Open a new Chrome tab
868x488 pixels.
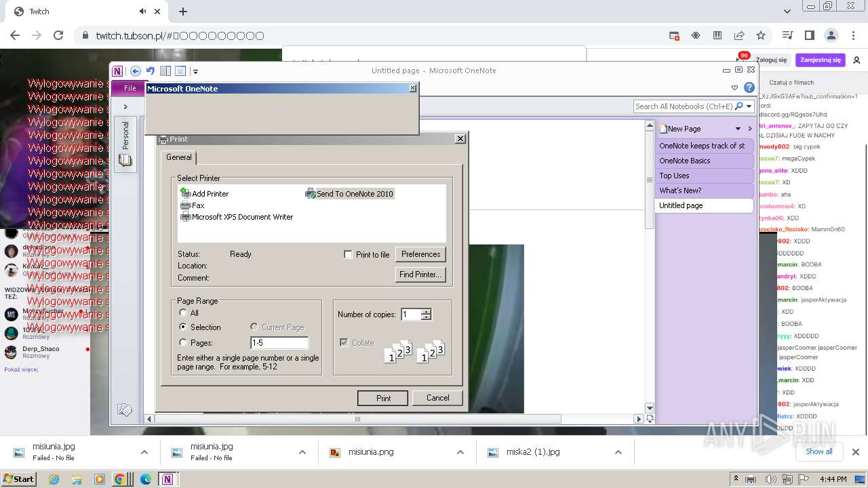pos(183,12)
